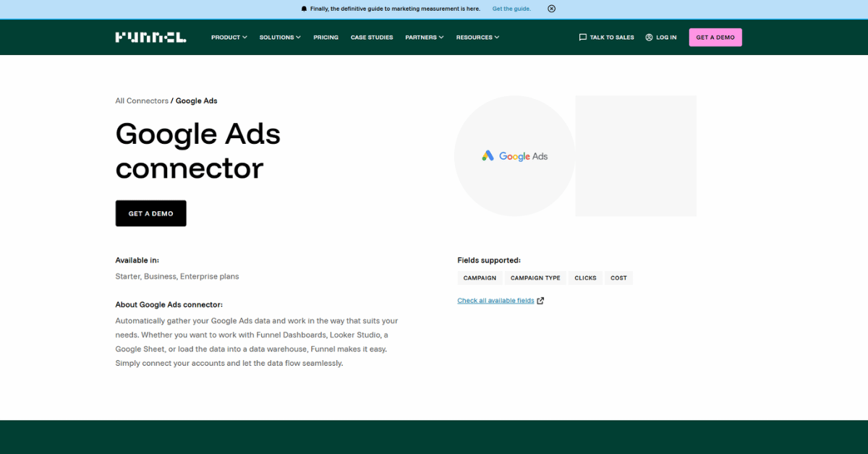Open Case Studies from navigation
868x454 pixels.
click(372, 37)
